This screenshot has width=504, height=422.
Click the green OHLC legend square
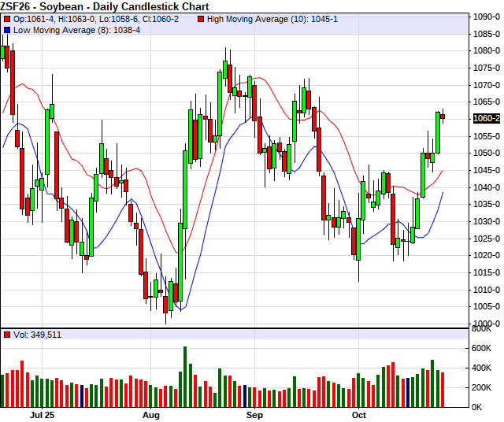(7, 18)
